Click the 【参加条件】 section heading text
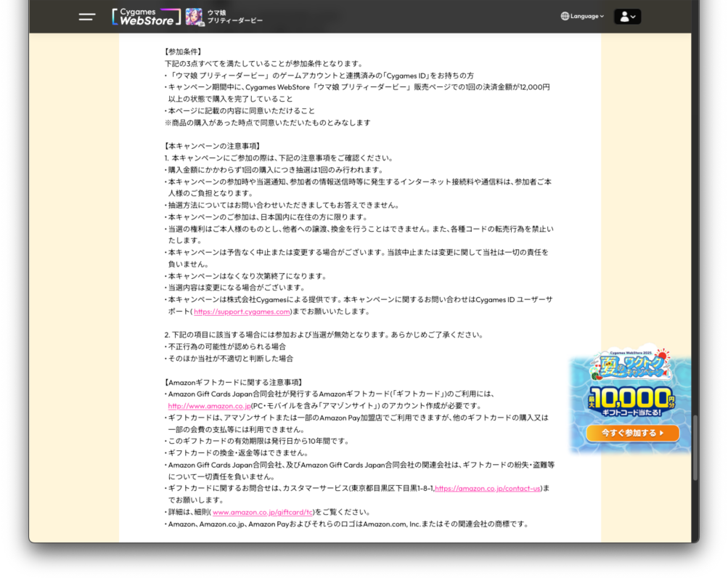This screenshot has width=728, height=581. pyautogui.click(x=185, y=52)
